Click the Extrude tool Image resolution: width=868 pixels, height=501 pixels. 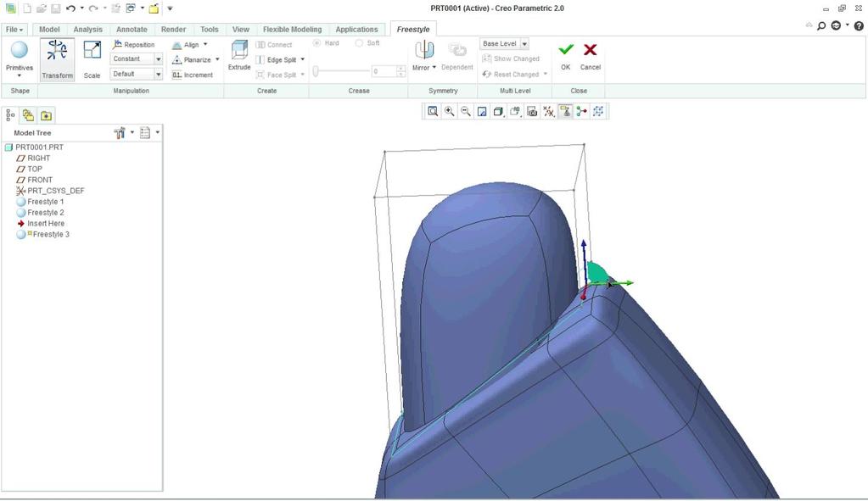(239, 55)
